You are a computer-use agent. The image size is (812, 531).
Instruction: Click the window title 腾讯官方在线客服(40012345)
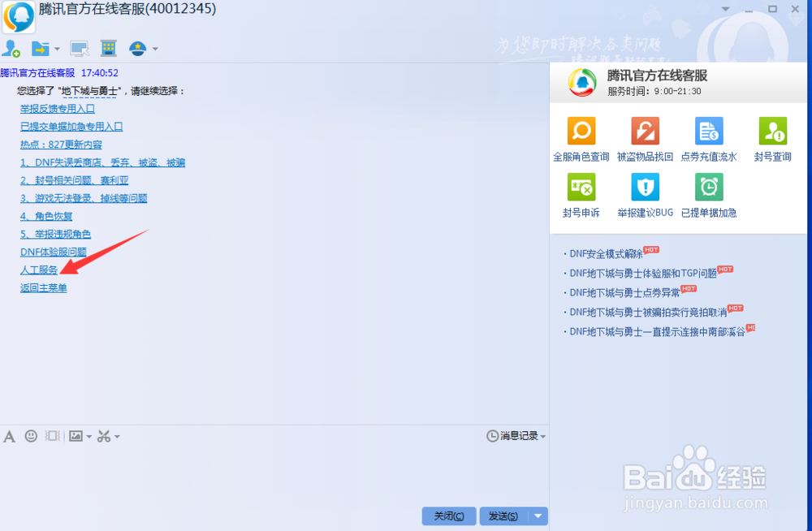pos(127,9)
